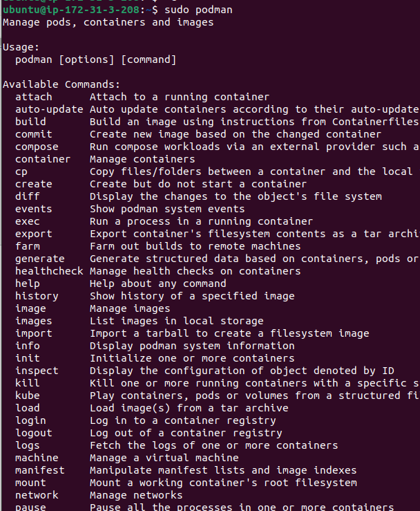Select the 'manifest' command name
This screenshot has width=420, height=511.
click(40, 470)
